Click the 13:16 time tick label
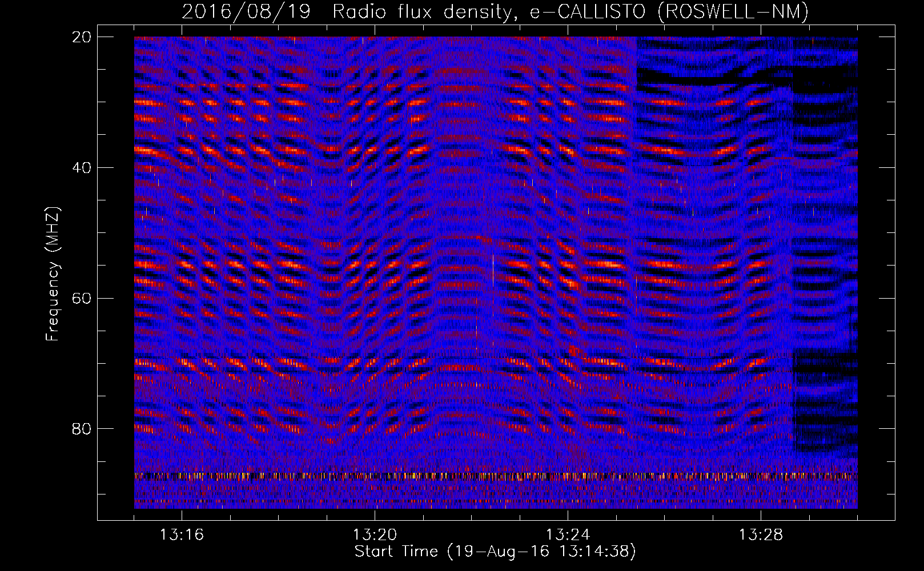Image resolution: width=924 pixels, height=571 pixels. click(x=182, y=535)
